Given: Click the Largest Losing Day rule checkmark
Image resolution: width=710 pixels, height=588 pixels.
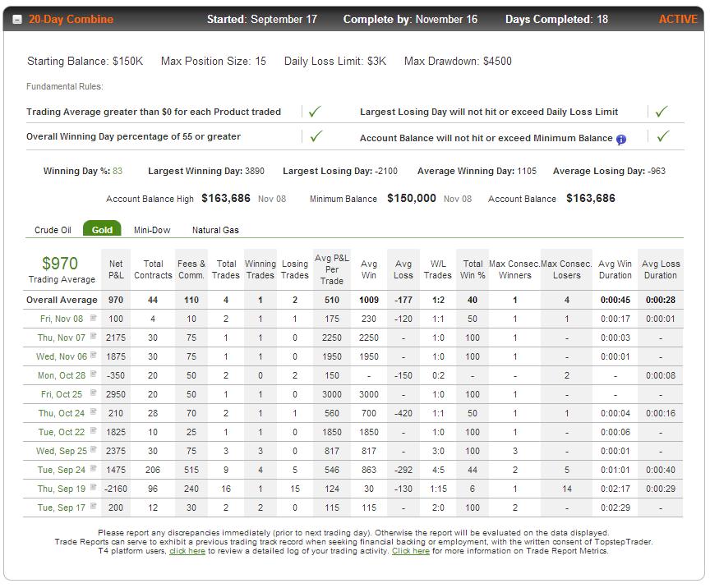Looking at the screenshot, I should [x=662, y=111].
